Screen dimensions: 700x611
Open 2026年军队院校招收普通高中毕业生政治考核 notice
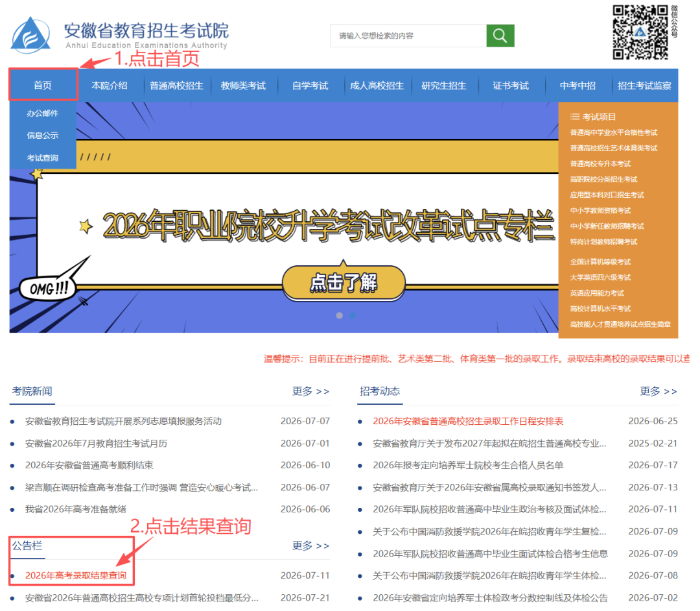[489, 509]
